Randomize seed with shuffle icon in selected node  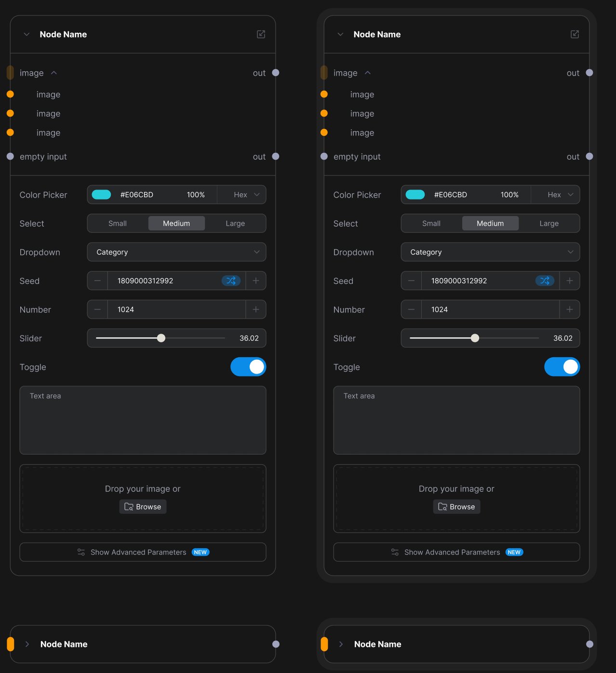point(545,281)
